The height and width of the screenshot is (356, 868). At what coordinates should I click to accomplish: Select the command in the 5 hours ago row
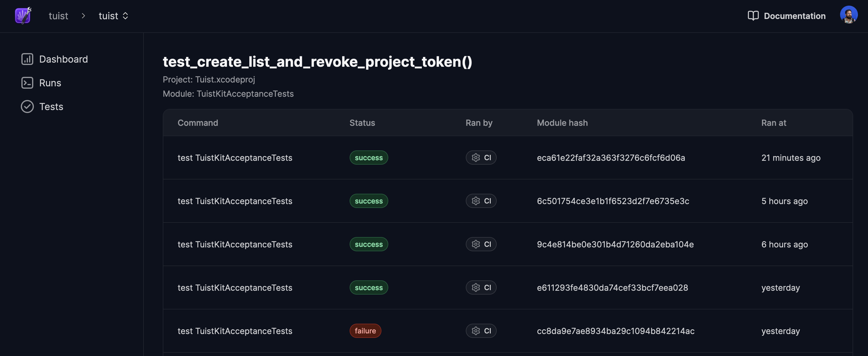pos(235,201)
